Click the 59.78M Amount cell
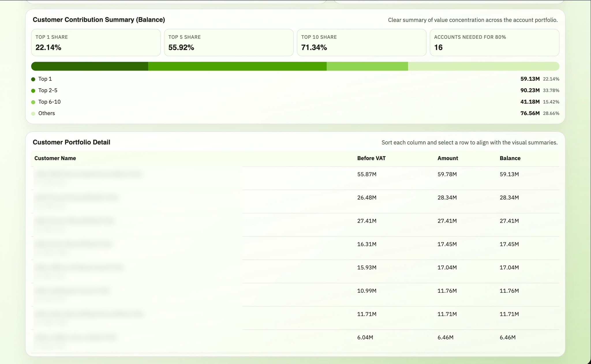 tap(447, 175)
